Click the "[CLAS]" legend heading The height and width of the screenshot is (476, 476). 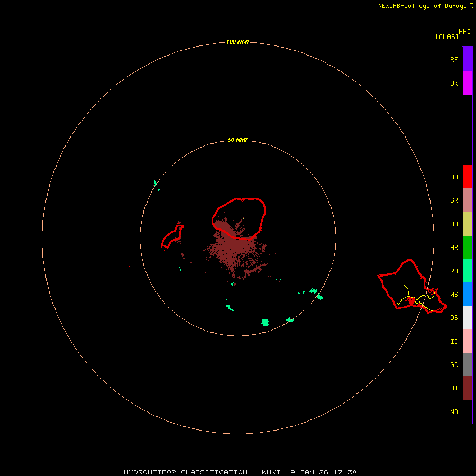[447, 36]
